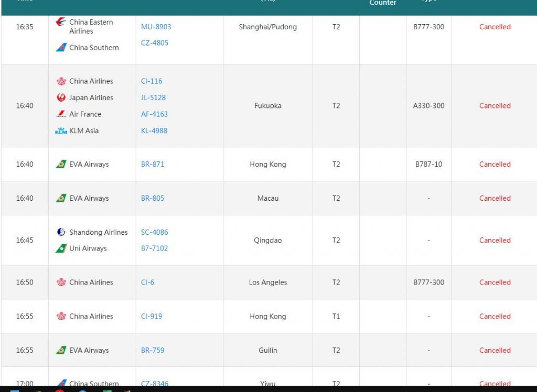Click Cancelled status for Los Angeles flight
The width and height of the screenshot is (537, 392).
pos(495,282)
